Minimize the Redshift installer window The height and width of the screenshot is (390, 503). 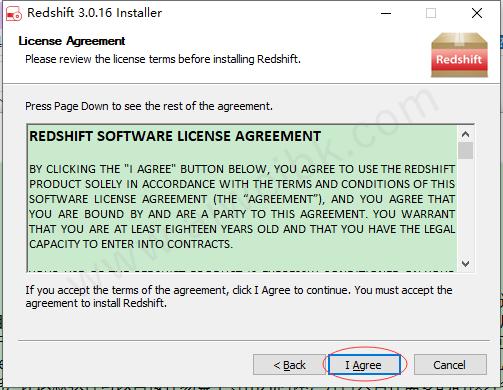coord(386,13)
